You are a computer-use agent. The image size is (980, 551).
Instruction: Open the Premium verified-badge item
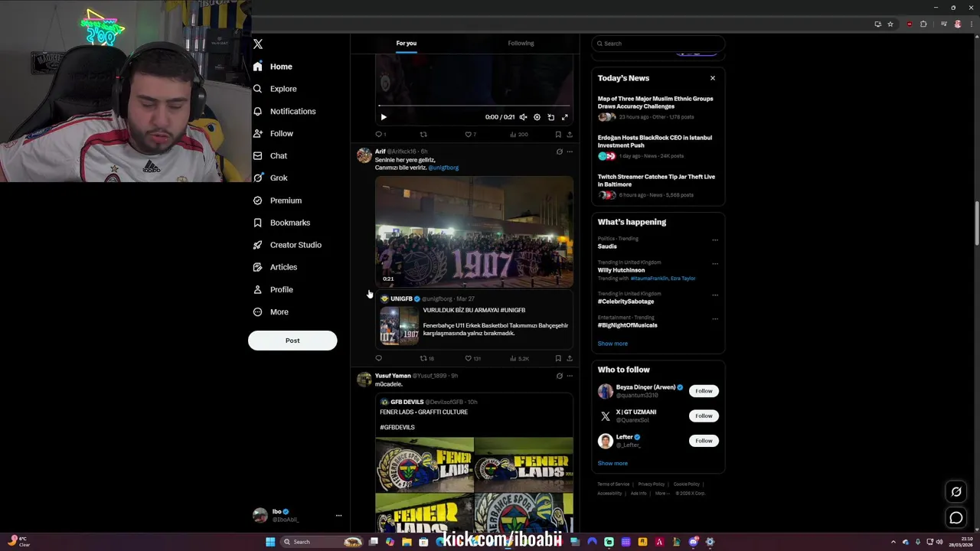[258, 201]
